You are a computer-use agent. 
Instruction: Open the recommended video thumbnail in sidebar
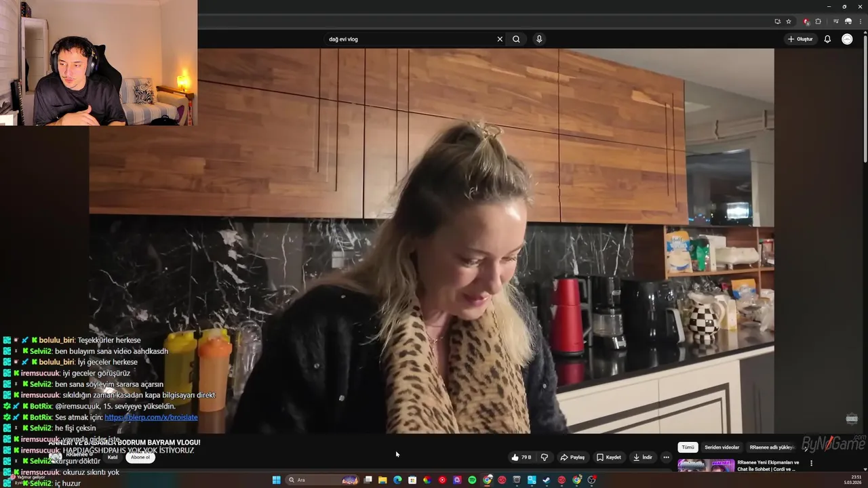[706, 466]
